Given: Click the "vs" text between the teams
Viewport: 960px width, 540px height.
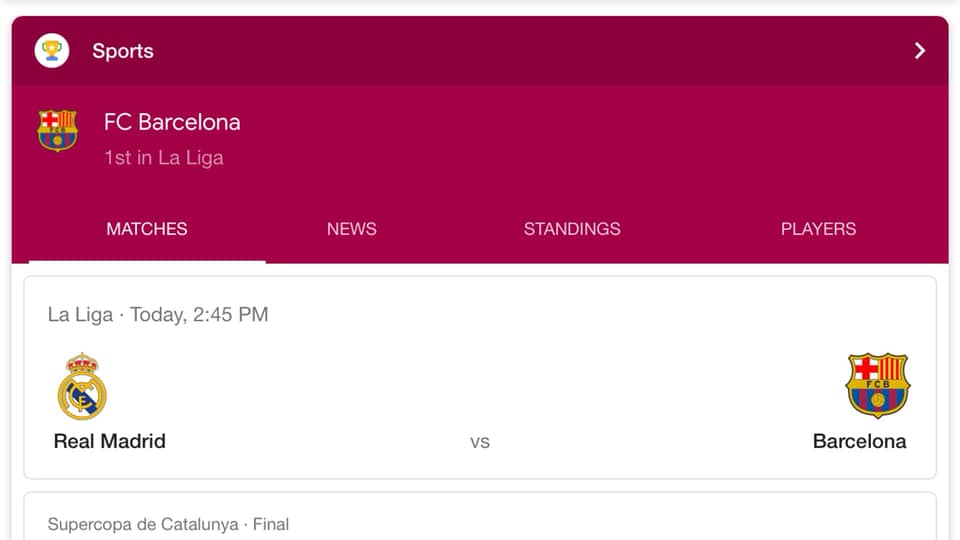Looking at the screenshot, I should point(480,442).
